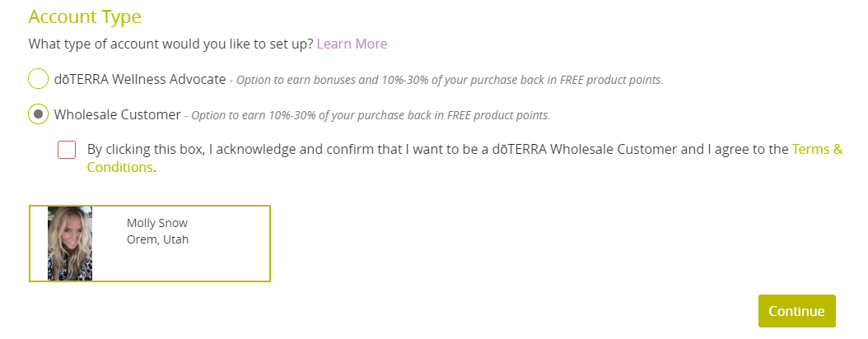Viewport: 868px width, 339px height.
Task: Click the account setup question text
Action: pos(171,44)
